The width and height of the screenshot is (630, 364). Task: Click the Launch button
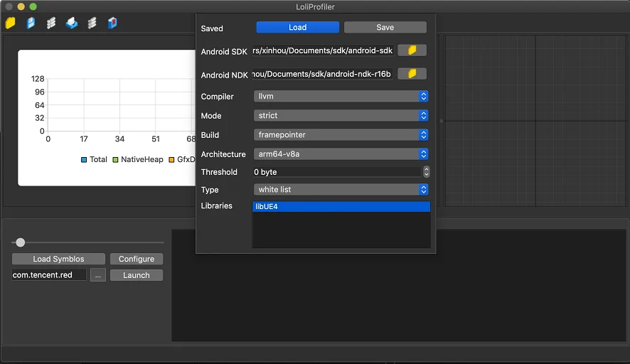137,275
